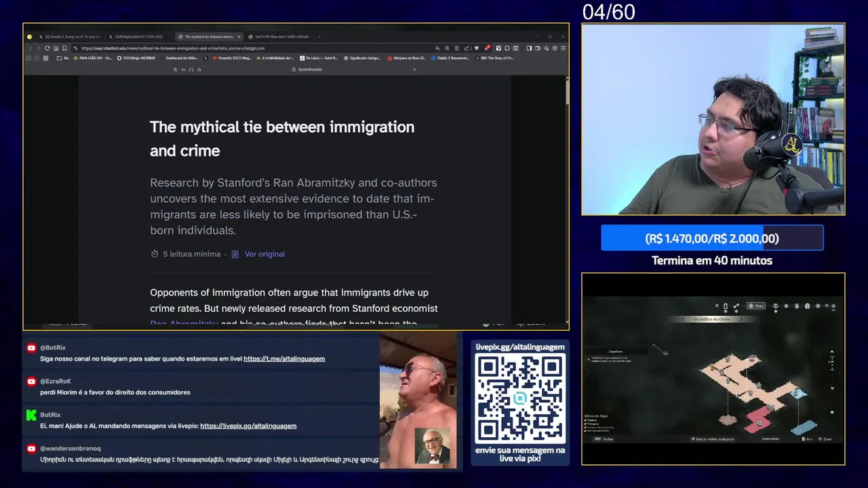Open the Brave VPN shield icon
Image resolution: width=868 pixels, height=488 pixels.
pos(555,48)
